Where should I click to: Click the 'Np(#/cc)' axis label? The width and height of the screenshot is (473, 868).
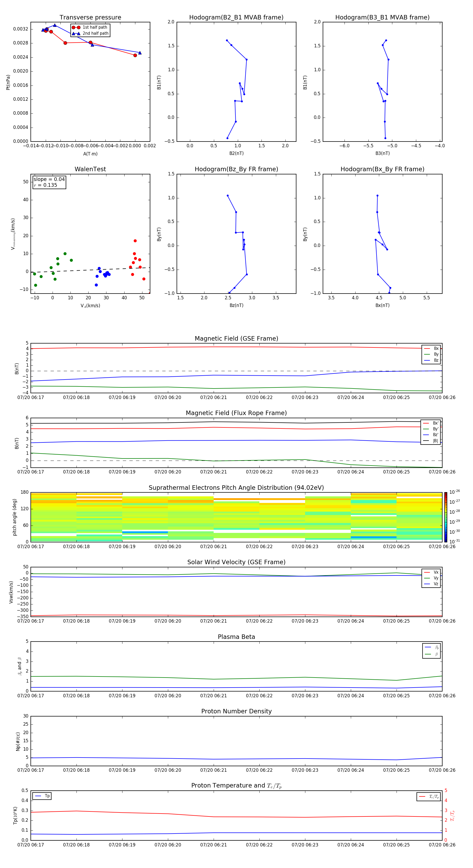(18, 741)
